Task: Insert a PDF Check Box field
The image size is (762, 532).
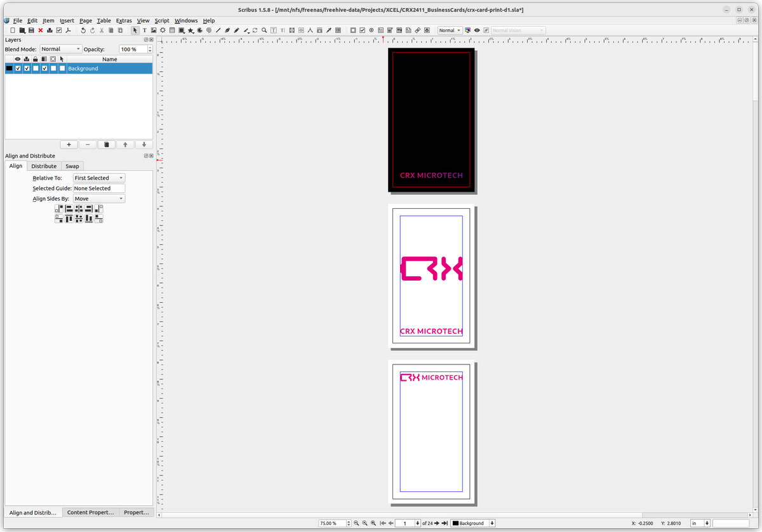Action: point(362,30)
